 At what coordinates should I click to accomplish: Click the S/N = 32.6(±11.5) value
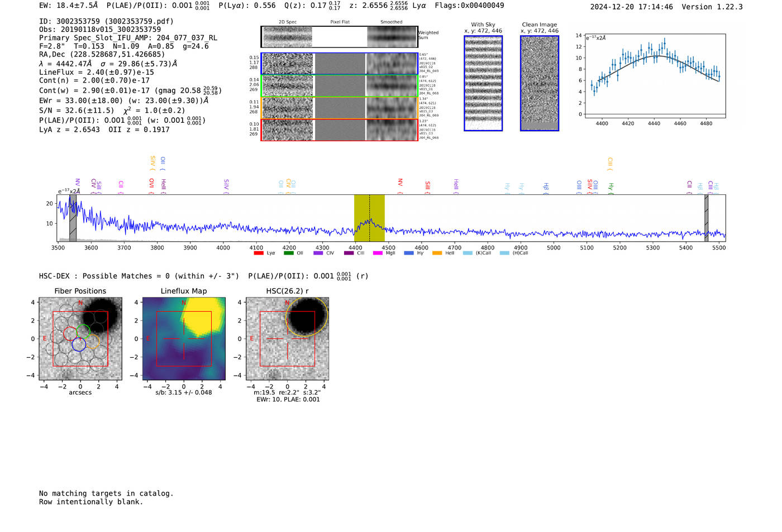click(77, 111)
